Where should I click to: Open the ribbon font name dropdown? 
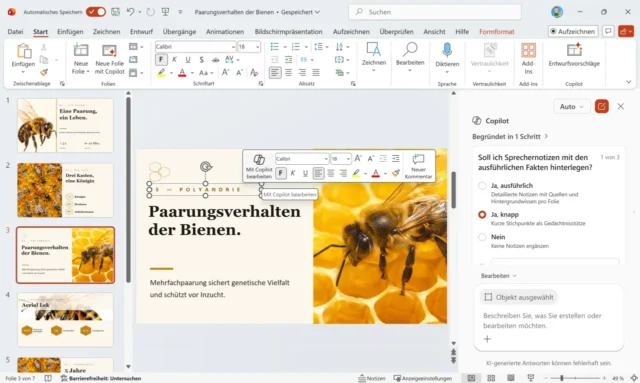(233, 47)
